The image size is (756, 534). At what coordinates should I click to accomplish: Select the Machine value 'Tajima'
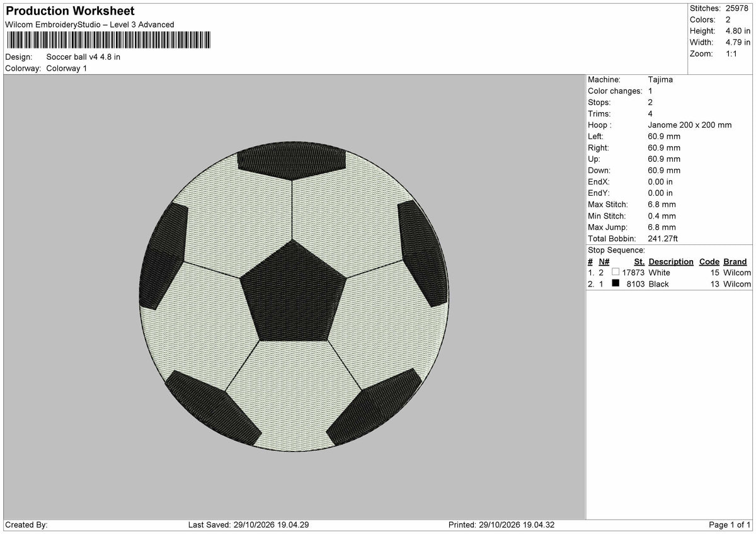[660, 79]
